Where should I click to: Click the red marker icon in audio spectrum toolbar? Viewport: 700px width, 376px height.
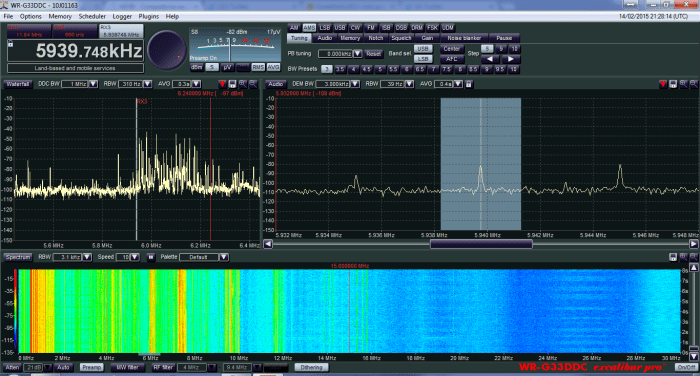(x=663, y=84)
